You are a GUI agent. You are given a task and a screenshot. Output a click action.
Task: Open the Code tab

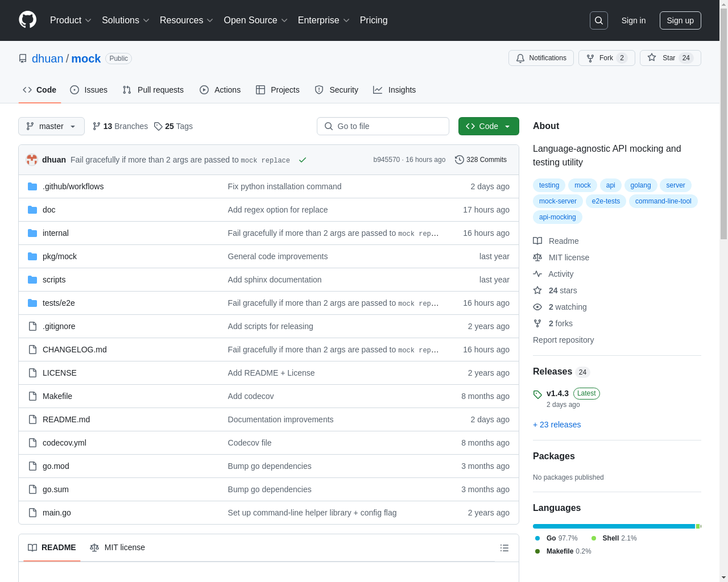40,90
